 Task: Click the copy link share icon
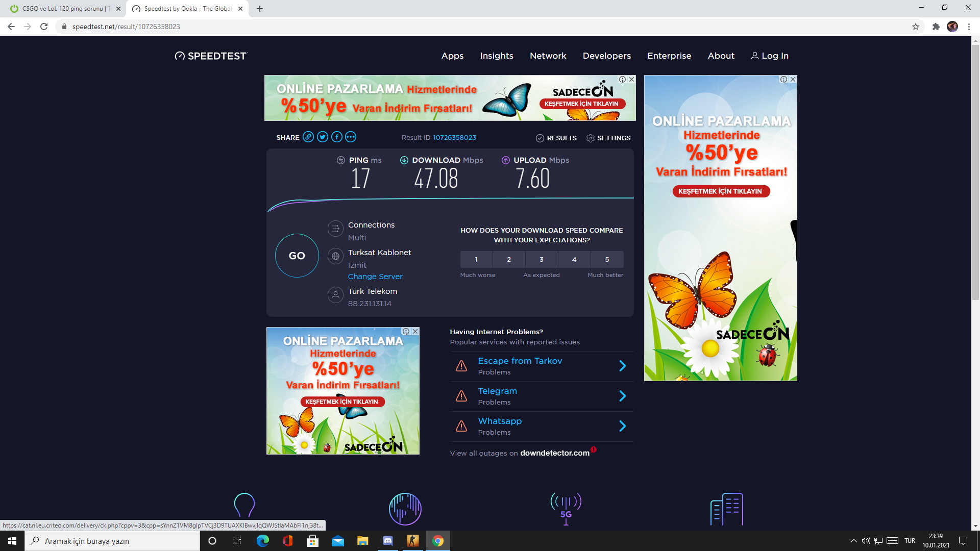click(308, 137)
